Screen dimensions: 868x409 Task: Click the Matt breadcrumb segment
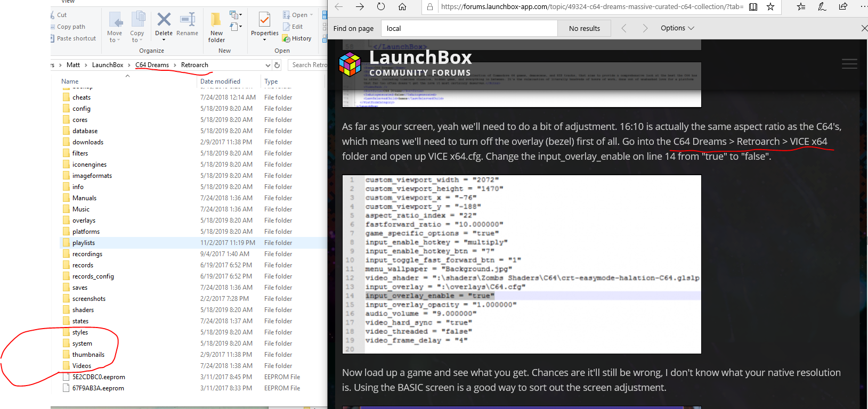click(x=73, y=65)
